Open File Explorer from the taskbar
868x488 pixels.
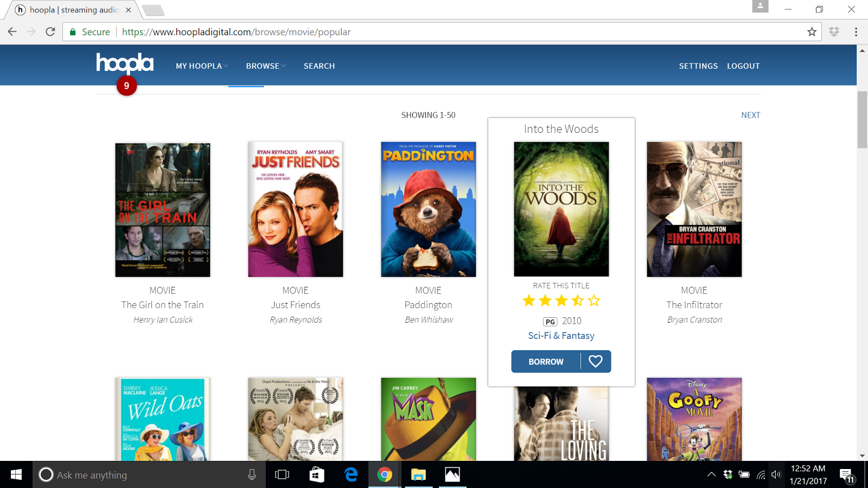click(418, 475)
